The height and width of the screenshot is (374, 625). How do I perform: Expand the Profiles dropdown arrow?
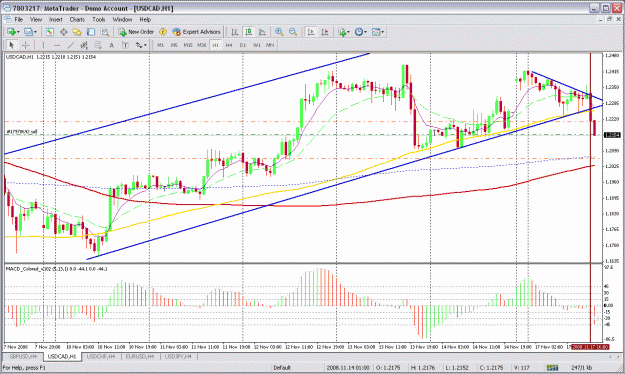[35, 32]
